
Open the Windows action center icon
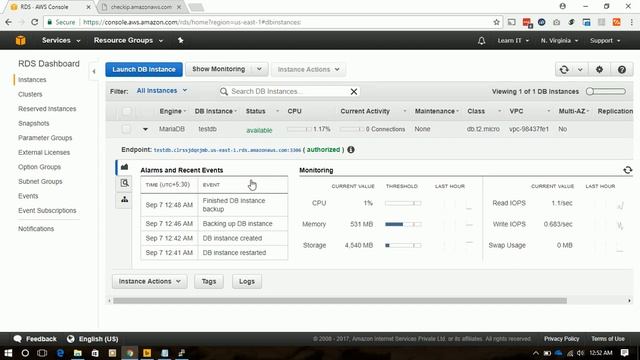624,353
